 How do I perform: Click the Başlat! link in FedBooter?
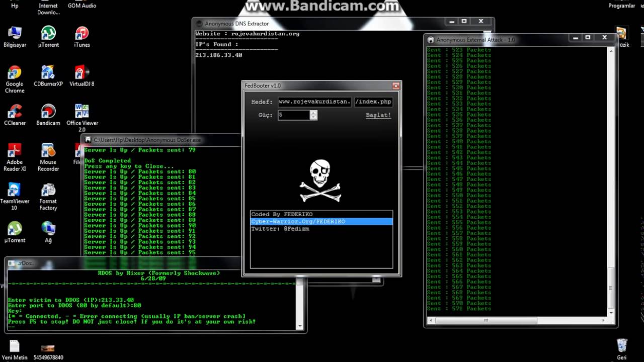[378, 115]
